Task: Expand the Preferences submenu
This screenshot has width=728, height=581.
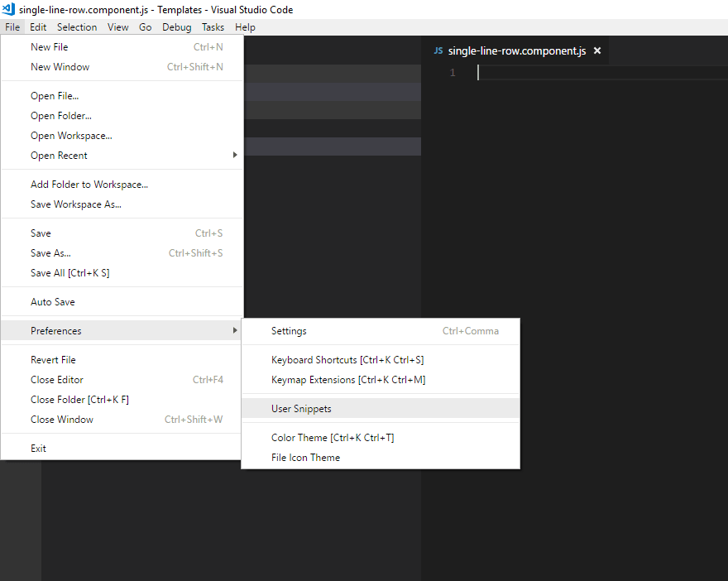Action: pos(56,331)
